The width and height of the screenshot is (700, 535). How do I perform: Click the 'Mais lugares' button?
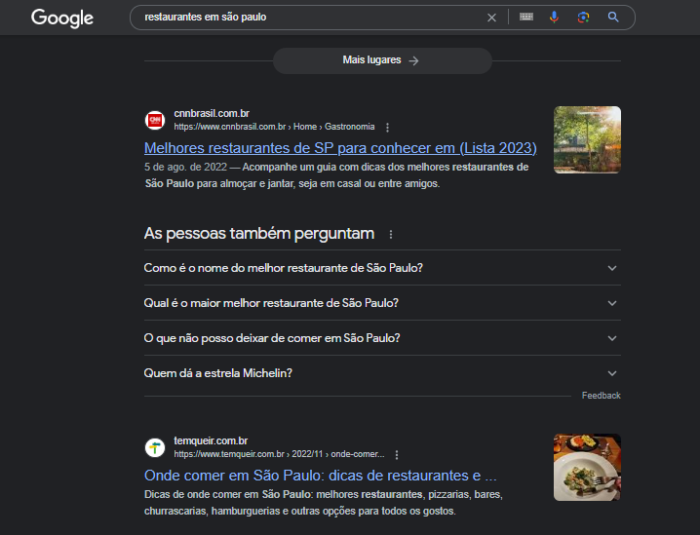383,60
